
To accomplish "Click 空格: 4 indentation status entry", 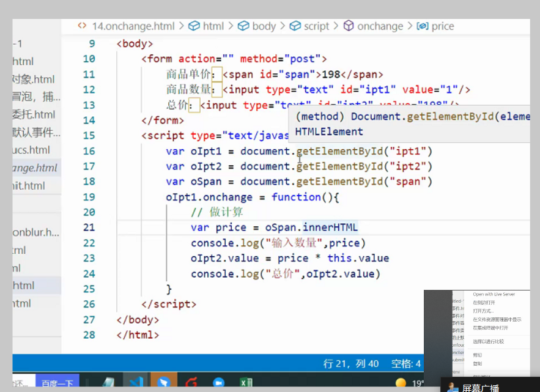I will pos(405,364).
